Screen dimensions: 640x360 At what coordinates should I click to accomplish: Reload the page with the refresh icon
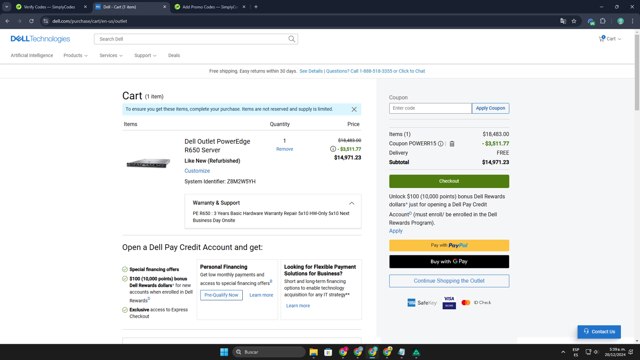click(31, 21)
